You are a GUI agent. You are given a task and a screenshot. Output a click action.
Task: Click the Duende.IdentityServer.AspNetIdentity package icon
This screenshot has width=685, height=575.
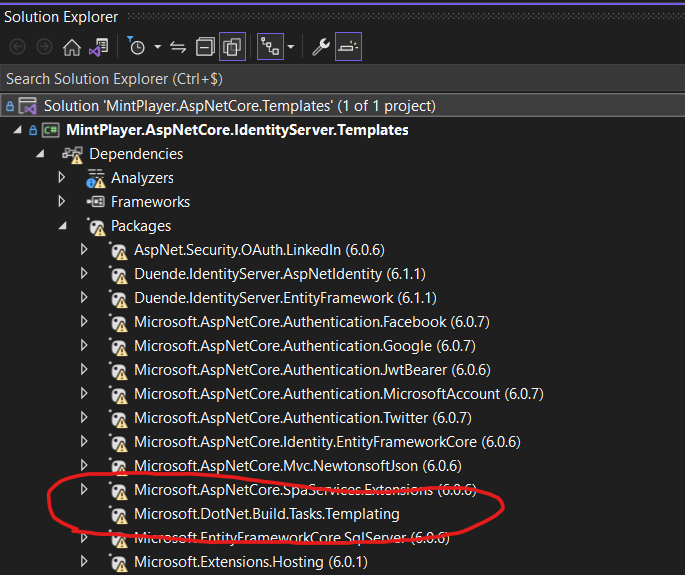coord(118,275)
